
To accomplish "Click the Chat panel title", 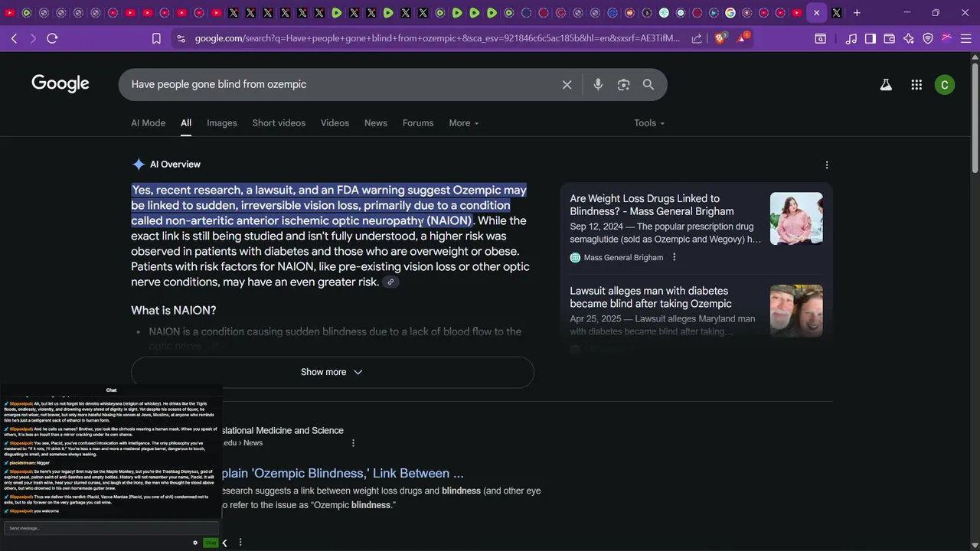I will [112, 390].
